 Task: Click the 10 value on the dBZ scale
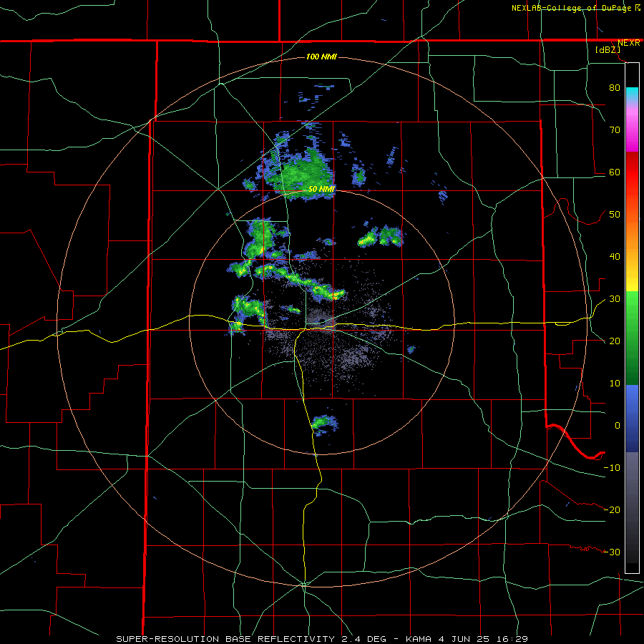pos(615,384)
